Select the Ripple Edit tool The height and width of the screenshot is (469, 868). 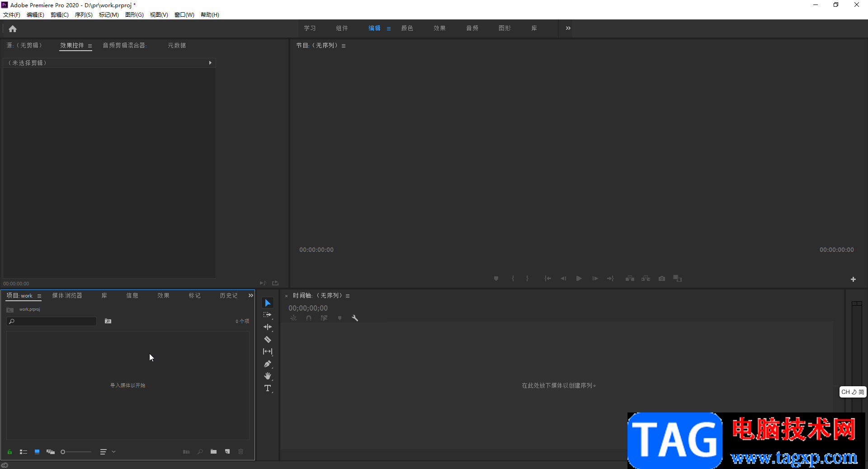pyautogui.click(x=268, y=327)
